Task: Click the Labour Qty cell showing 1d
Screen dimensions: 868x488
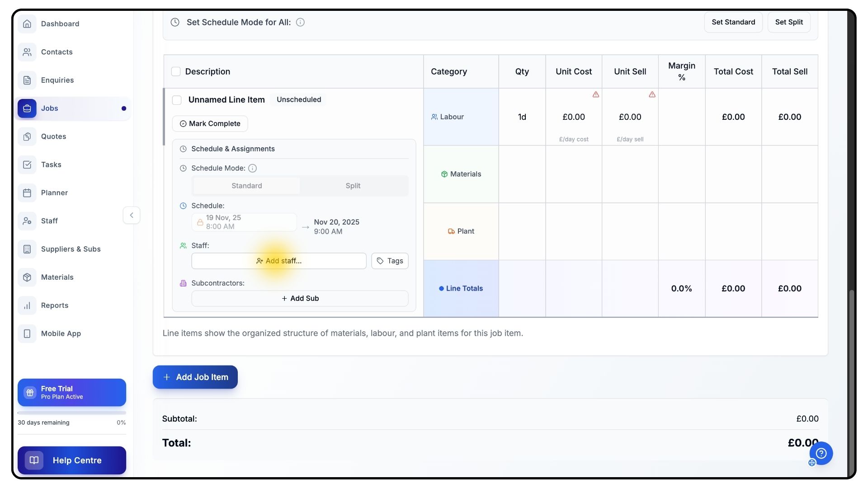Action: [522, 117]
